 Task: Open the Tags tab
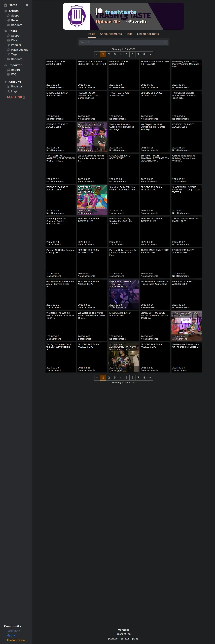pyautogui.click(x=129, y=34)
